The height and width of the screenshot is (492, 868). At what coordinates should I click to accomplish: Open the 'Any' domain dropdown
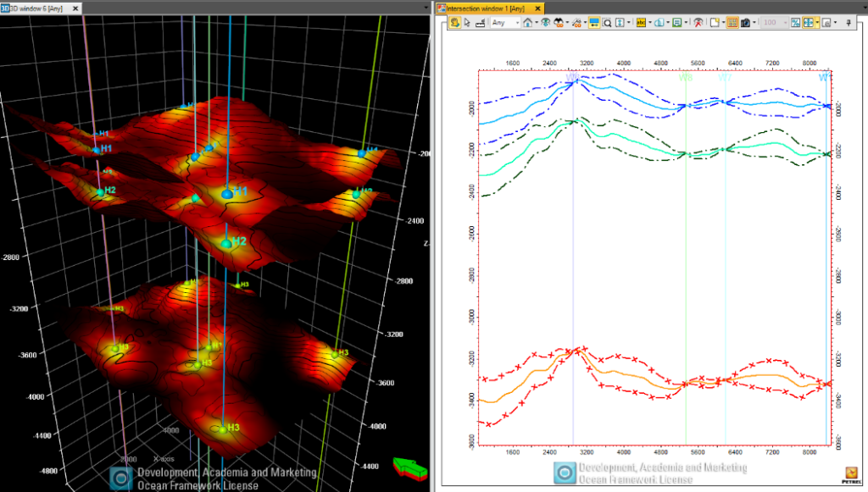[x=505, y=23]
